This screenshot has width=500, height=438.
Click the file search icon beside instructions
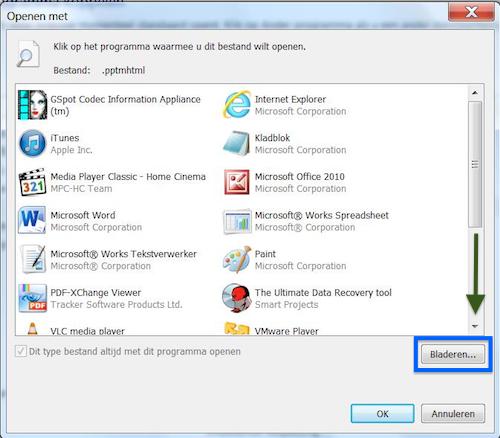28,54
